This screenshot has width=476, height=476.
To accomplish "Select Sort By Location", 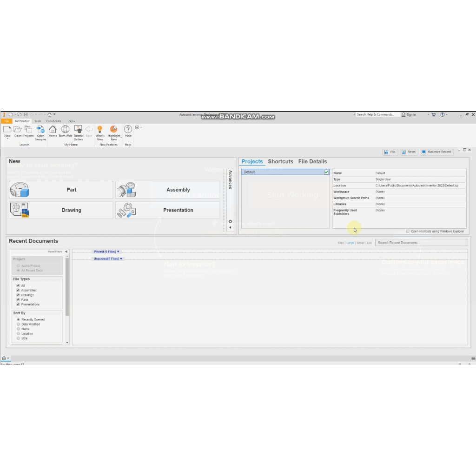I will click(x=18, y=334).
